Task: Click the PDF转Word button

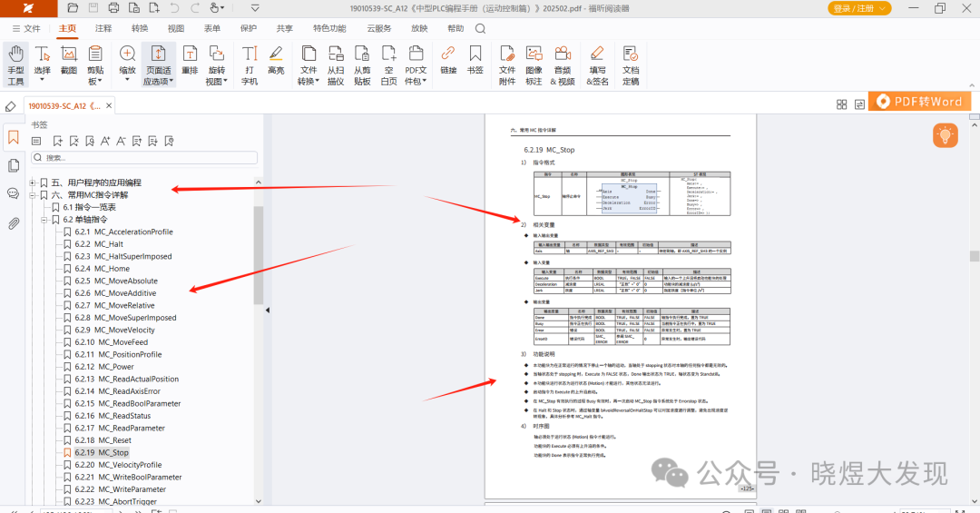Action: click(x=919, y=102)
